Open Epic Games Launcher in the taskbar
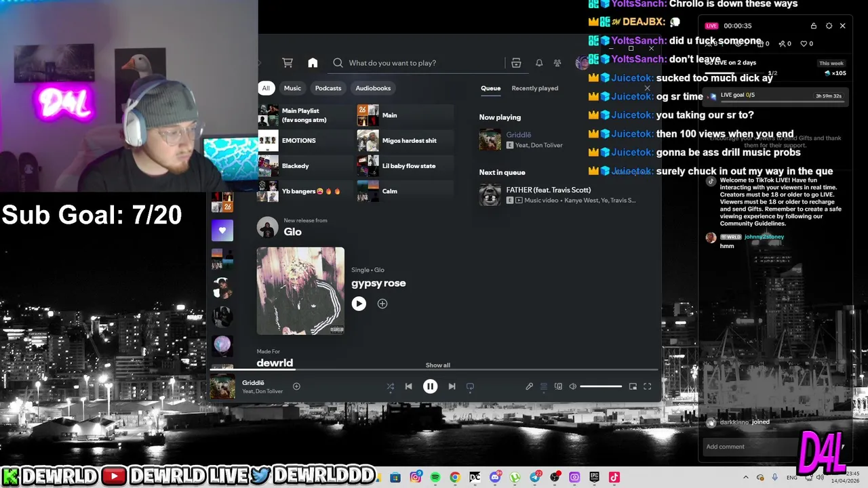This screenshot has height=488, width=868. coord(594,477)
